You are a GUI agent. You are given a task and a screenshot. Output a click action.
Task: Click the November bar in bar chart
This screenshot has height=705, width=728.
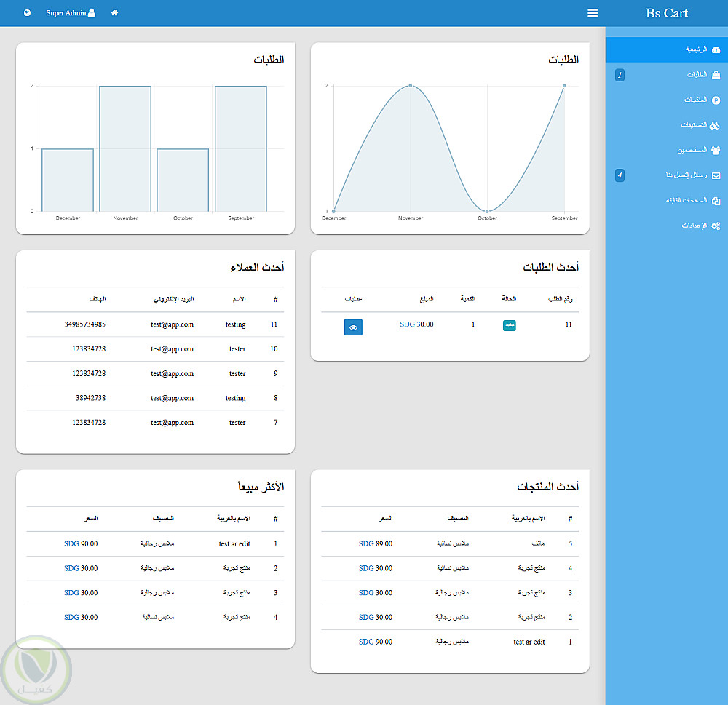(x=125, y=148)
